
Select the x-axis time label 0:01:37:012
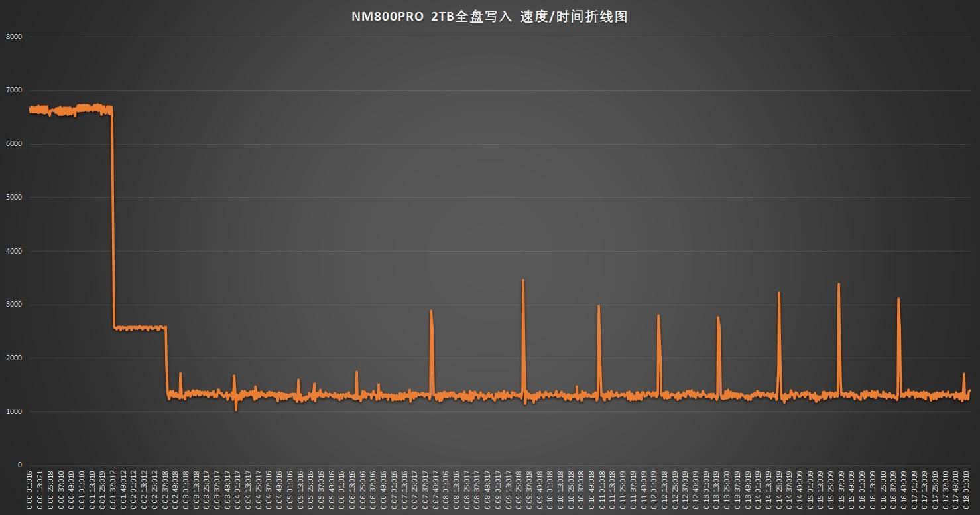click(113, 490)
